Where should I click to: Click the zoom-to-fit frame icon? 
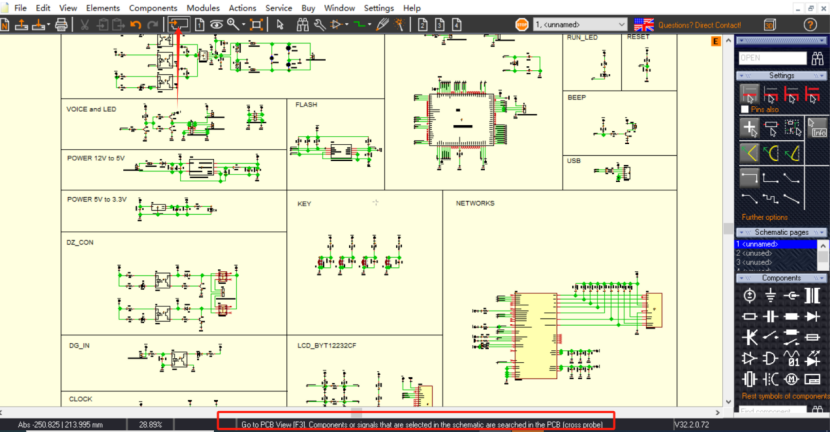(x=256, y=24)
